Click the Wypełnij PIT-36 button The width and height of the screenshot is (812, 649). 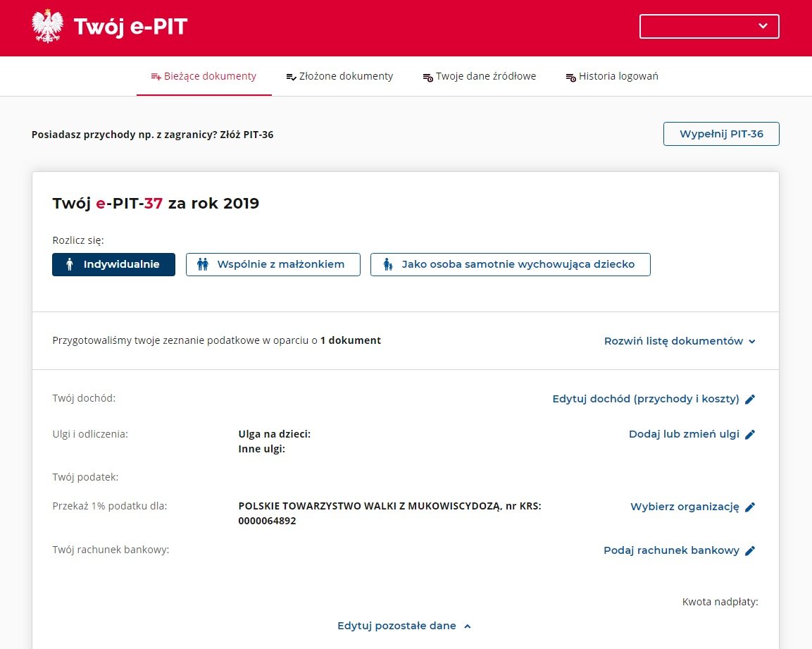(721, 134)
